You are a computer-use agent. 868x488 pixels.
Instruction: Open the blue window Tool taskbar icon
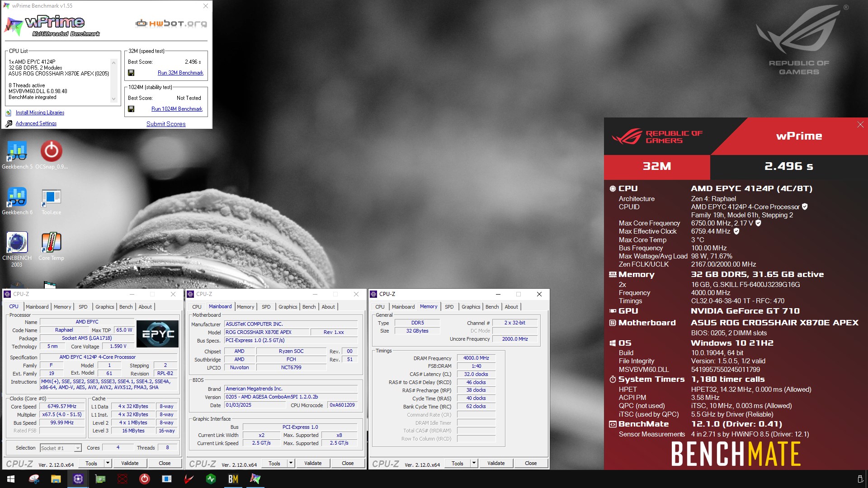pyautogui.click(x=166, y=479)
